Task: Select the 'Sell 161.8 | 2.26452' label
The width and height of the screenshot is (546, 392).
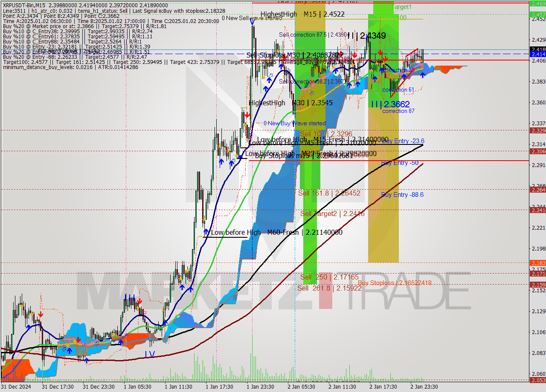Action: [x=329, y=193]
